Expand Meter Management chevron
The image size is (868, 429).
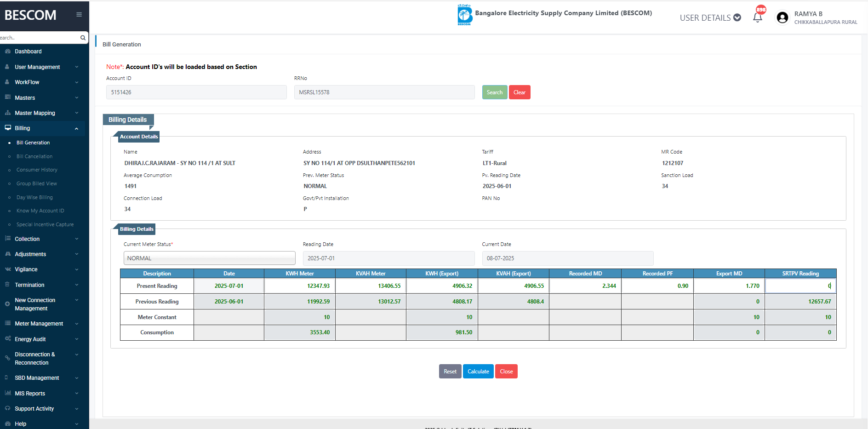[77, 324]
